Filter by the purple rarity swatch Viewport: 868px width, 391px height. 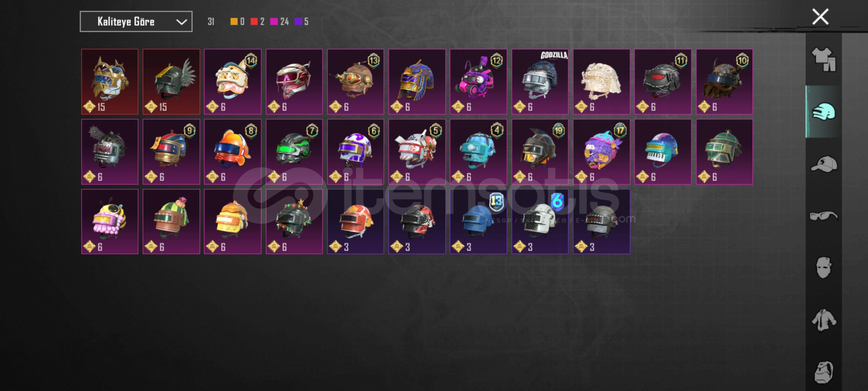coord(298,22)
